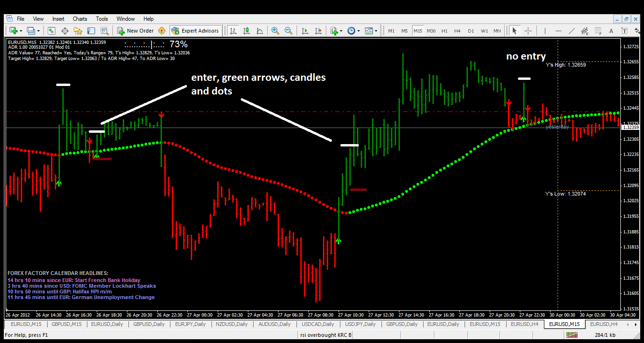
Task: Expand the New Chart dropdown arrow
Action: (20, 31)
